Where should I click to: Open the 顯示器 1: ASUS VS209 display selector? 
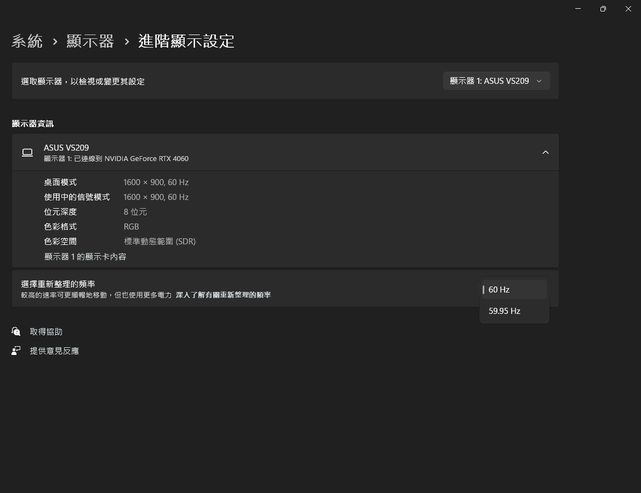click(496, 81)
